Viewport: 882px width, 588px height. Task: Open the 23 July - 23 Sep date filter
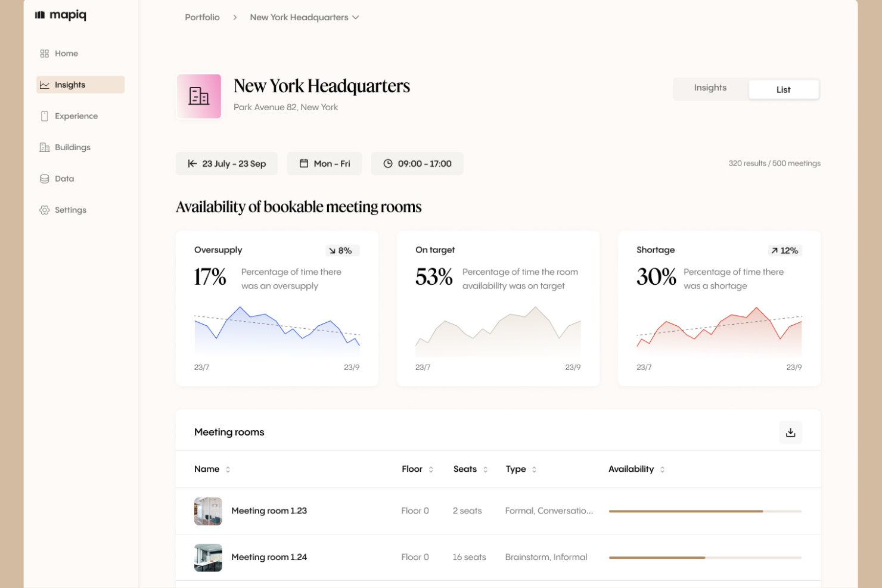tap(226, 163)
